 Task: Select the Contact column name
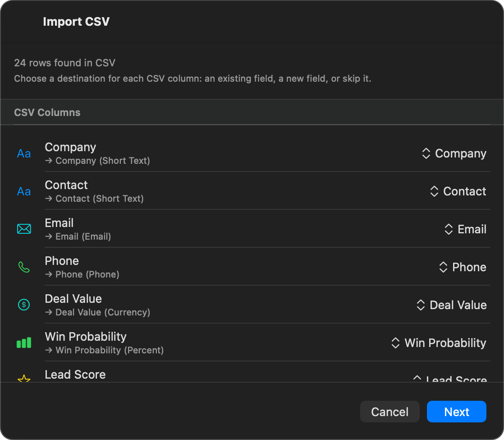point(66,185)
